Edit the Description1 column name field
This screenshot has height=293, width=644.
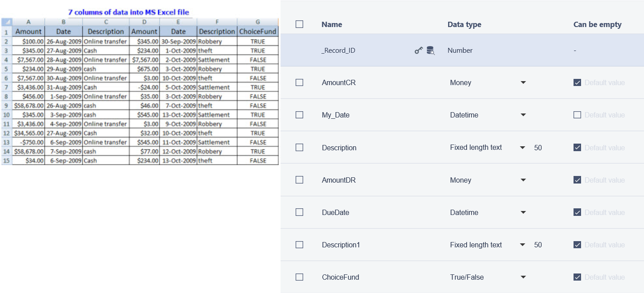click(341, 245)
